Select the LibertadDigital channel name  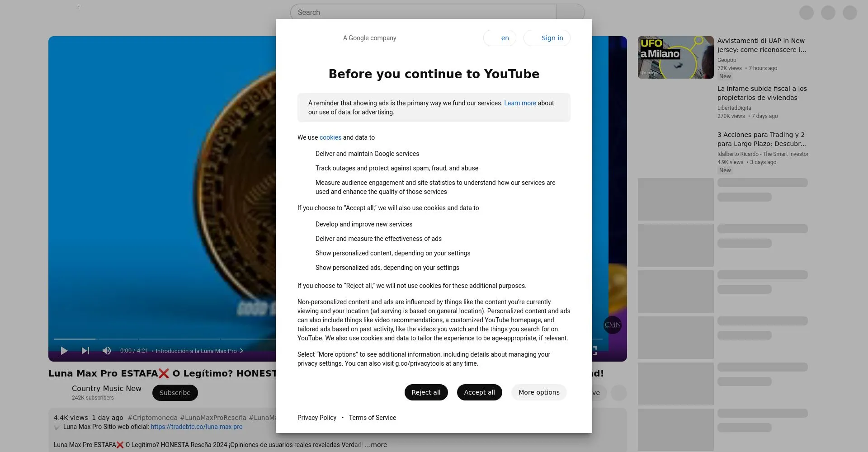click(x=735, y=108)
